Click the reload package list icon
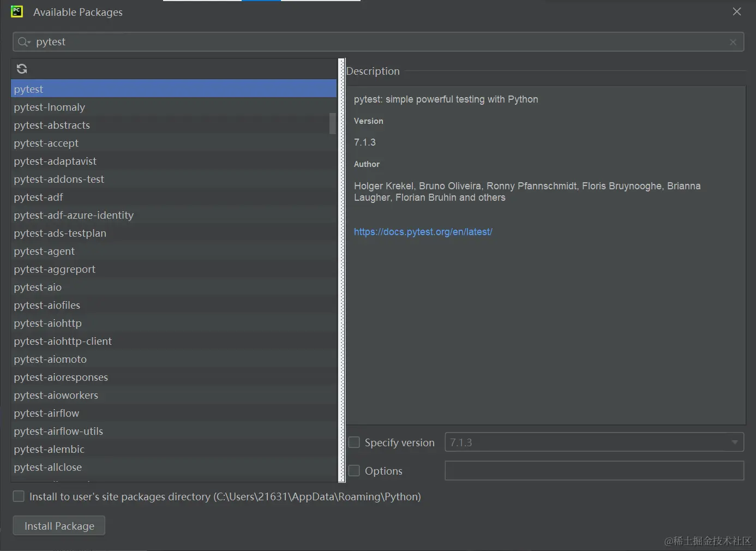This screenshot has height=551, width=756. [x=22, y=69]
